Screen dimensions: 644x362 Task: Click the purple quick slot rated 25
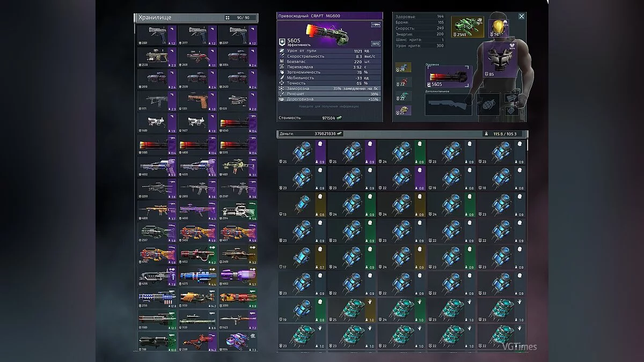[x=403, y=110]
